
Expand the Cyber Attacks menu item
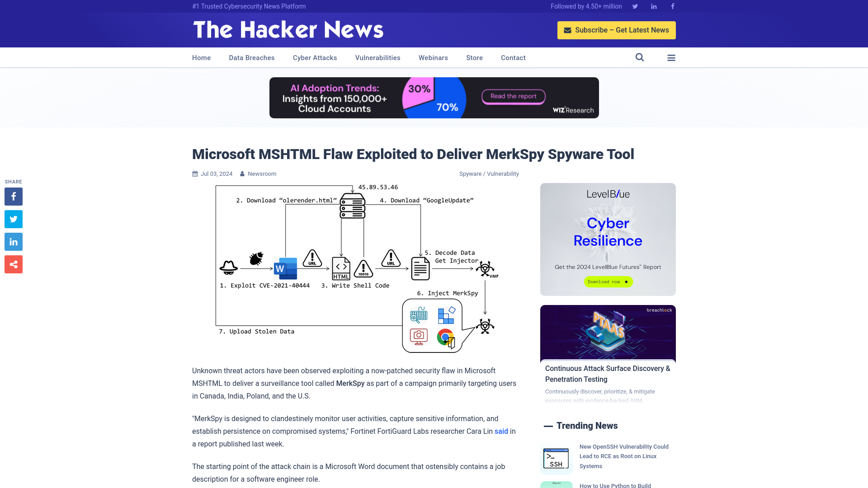pyautogui.click(x=315, y=57)
